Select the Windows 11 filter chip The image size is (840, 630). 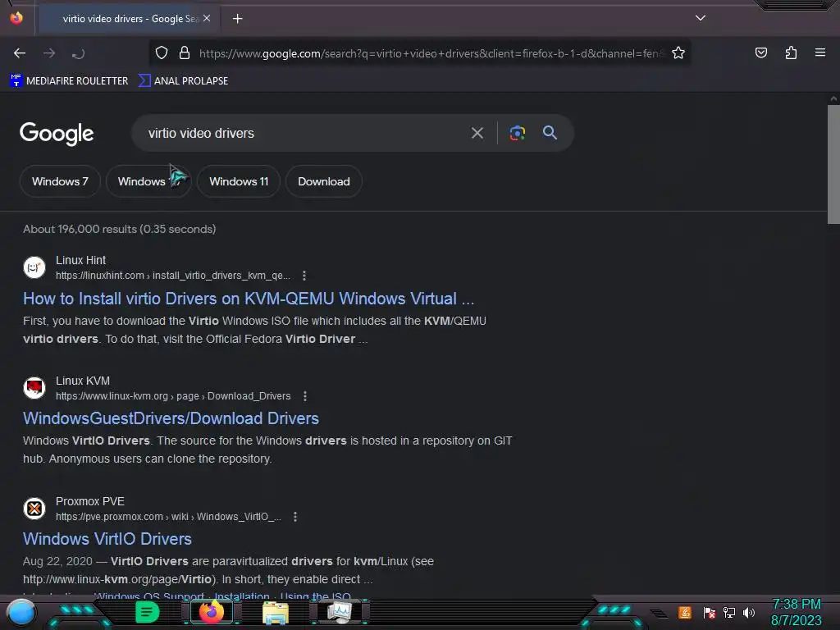pos(239,181)
